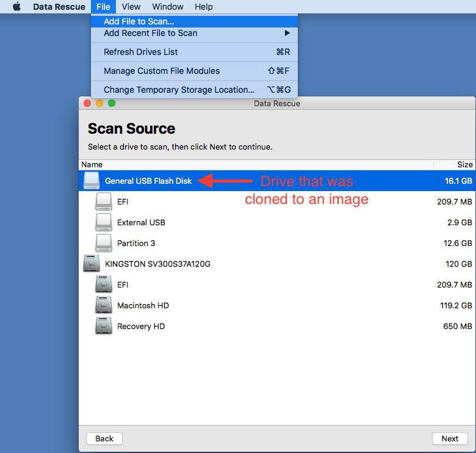Zoom the Data Rescue window with the green button
This screenshot has width=476, height=453.
(112, 103)
